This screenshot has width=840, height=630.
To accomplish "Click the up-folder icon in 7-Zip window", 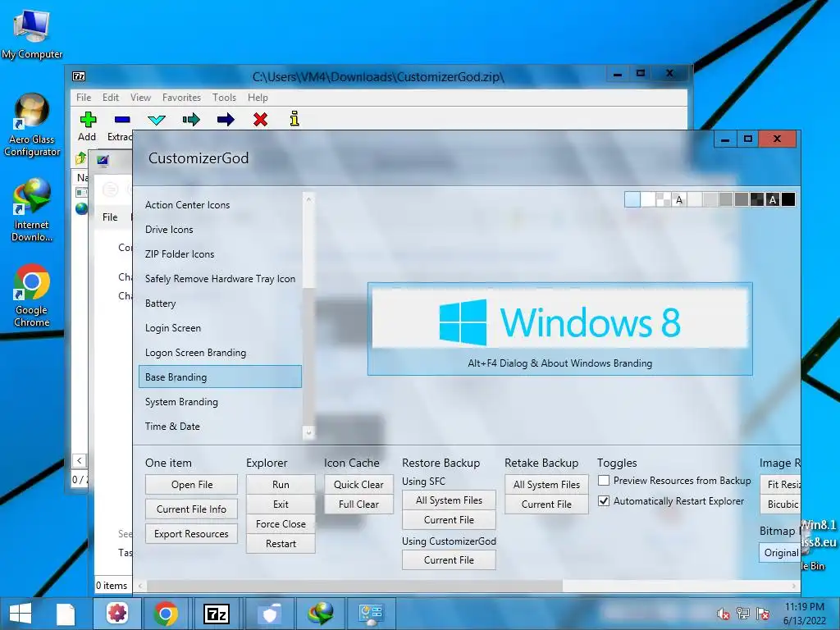I will click(81, 158).
